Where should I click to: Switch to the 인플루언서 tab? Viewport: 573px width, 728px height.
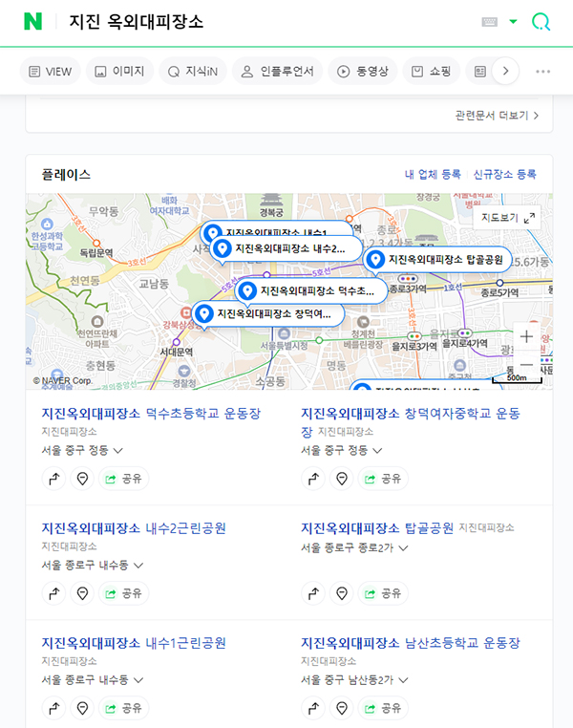click(x=278, y=72)
